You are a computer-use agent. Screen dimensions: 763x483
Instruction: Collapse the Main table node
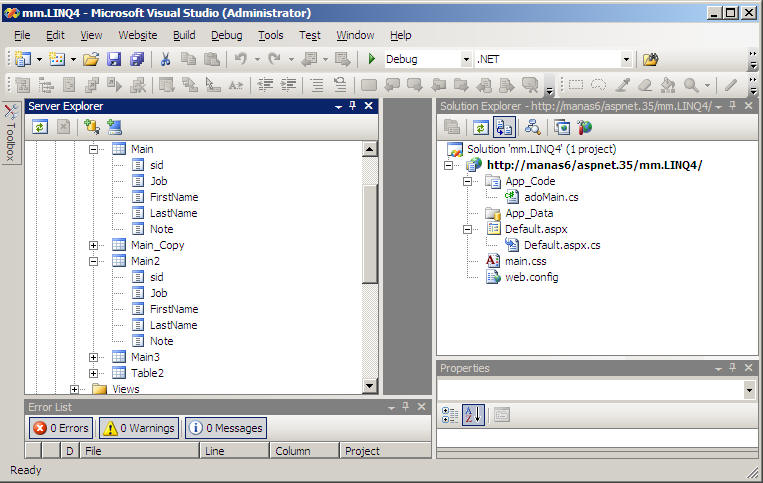pyautogui.click(x=93, y=149)
